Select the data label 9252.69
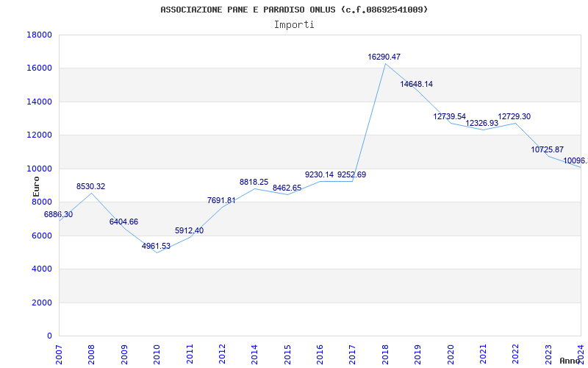The height and width of the screenshot is (368, 588). (x=352, y=174)
